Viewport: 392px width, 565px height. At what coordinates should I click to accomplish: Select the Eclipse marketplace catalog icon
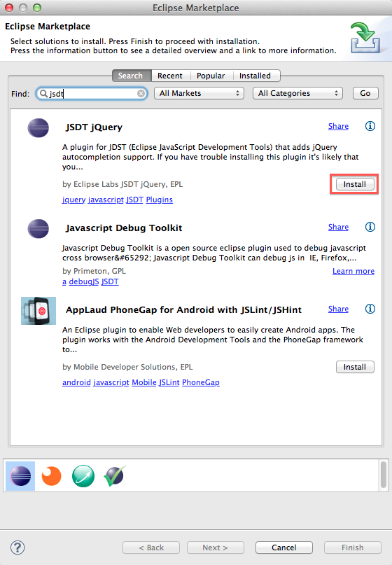20,476
